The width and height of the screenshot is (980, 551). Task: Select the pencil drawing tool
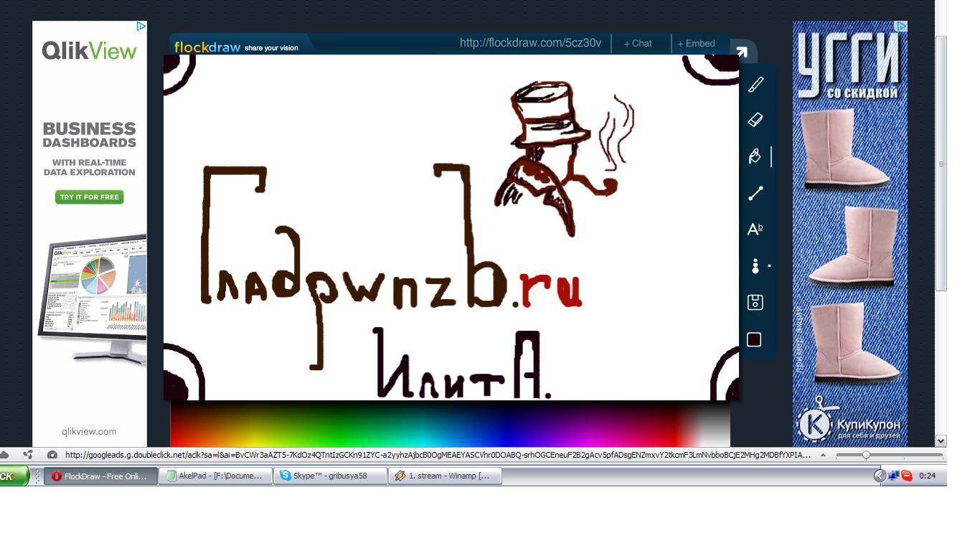[x=755, y=85]
